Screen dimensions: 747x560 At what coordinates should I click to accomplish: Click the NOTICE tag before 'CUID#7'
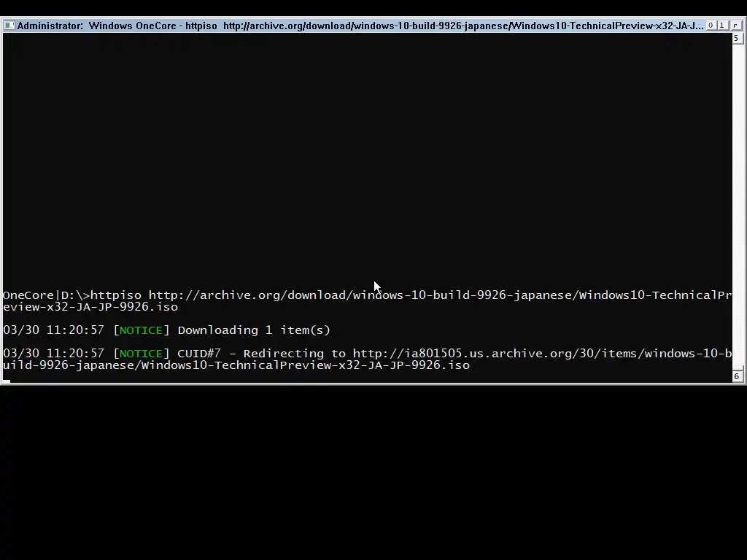[x=141, y=354]
